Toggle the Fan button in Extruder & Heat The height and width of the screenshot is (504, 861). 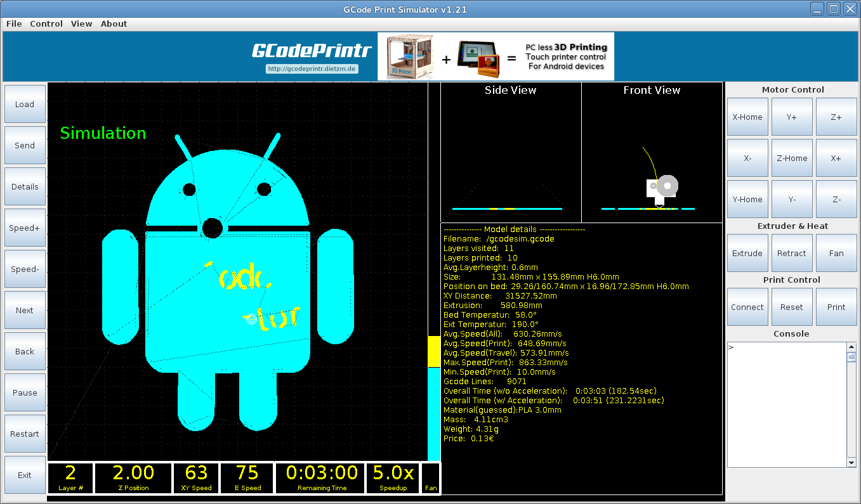836,253
